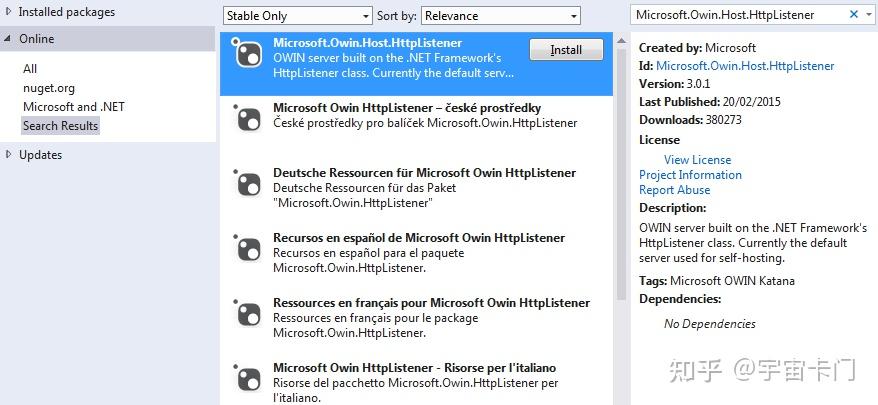Open the Sort by Relevance dropdown
The height and width of the screenshot is (405, 878).
[501, 16]
